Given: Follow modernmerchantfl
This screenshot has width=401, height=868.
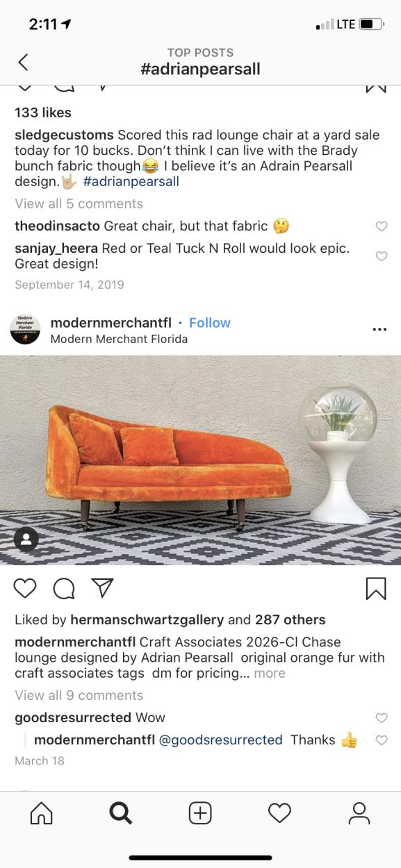Looking at the screenshot, I should click(x=210, y=322).
